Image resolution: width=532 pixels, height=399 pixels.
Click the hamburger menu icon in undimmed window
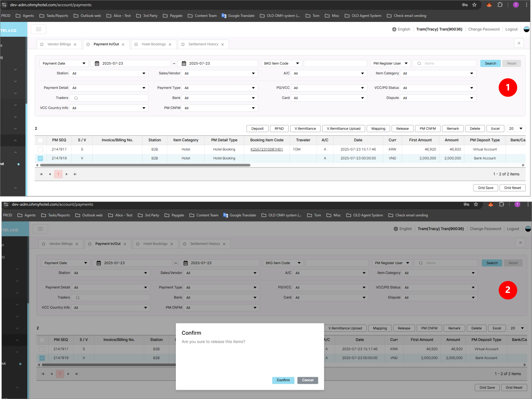point(39,29)
